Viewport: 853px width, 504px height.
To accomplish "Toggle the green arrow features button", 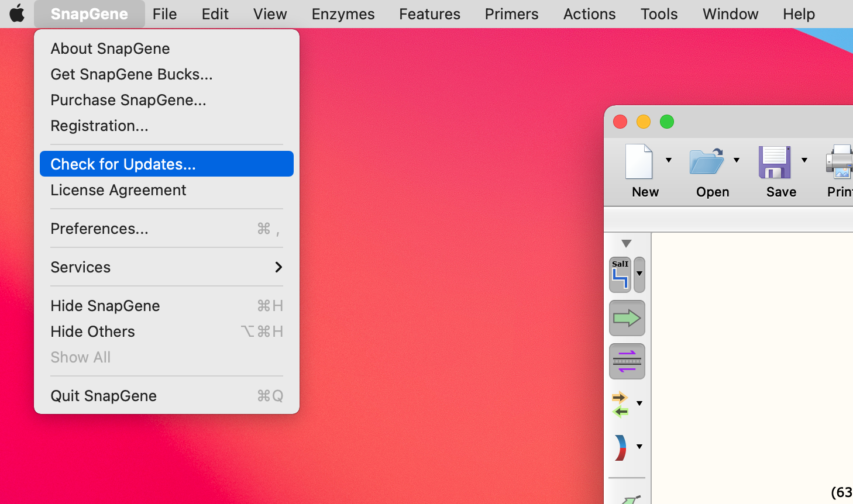I will pyautogui.click(x=627, y=318).
